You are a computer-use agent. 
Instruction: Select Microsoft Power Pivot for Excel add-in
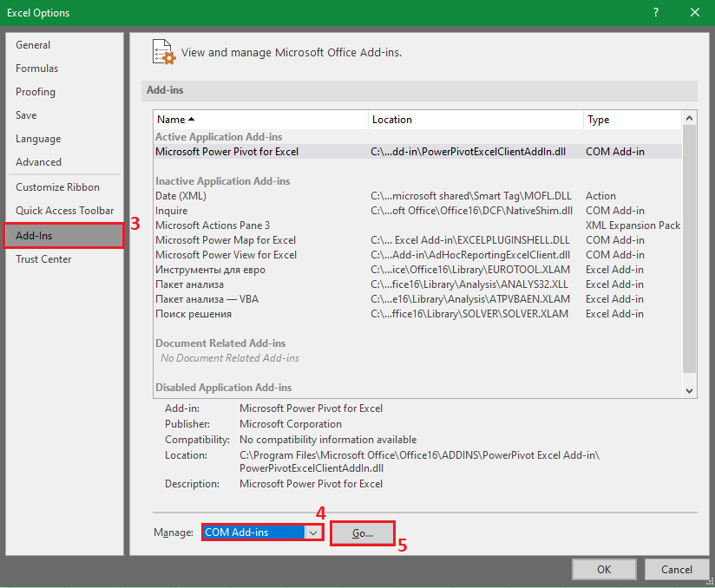coord(226,152)
